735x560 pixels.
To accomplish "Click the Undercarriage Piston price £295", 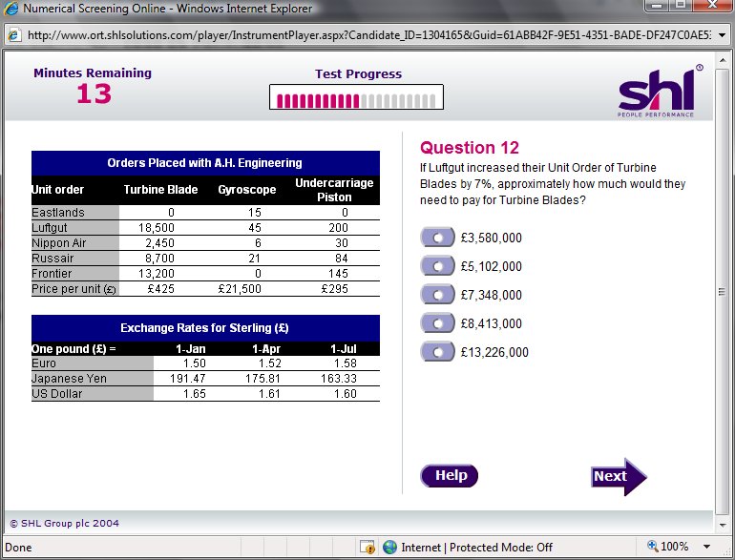I will click(x=335, y=289).
